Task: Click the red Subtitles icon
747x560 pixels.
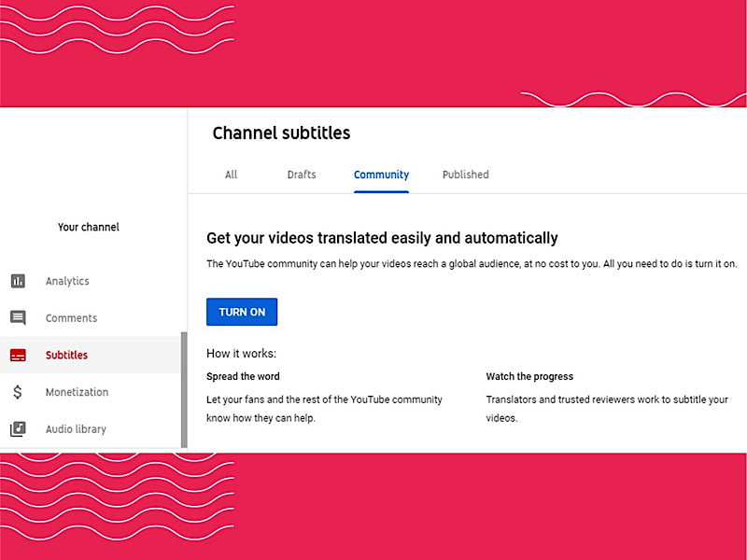Action: point(18,355)
